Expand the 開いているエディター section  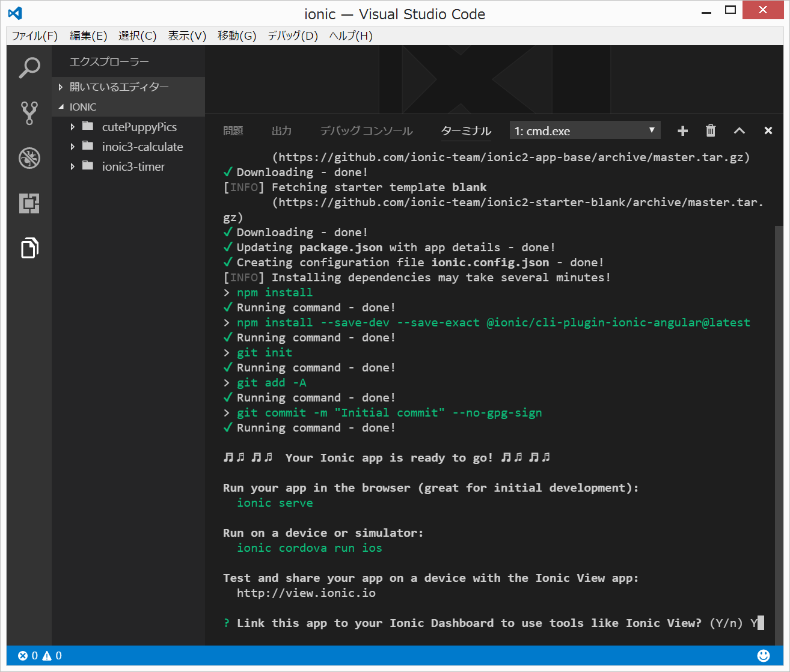(119, 87)
